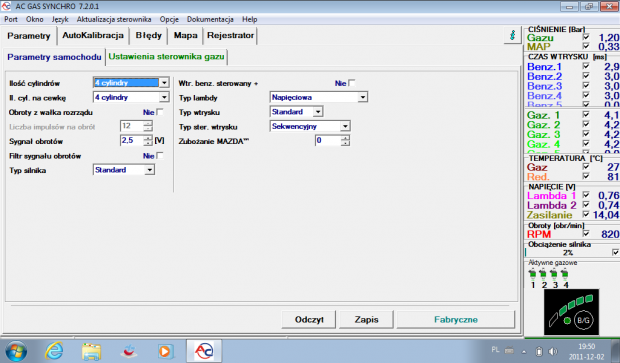This screenshot has height=363, width=620.
Task: Toggle active gas injector 4 icon
Action: pyautogui.click(x=565, y=274)
